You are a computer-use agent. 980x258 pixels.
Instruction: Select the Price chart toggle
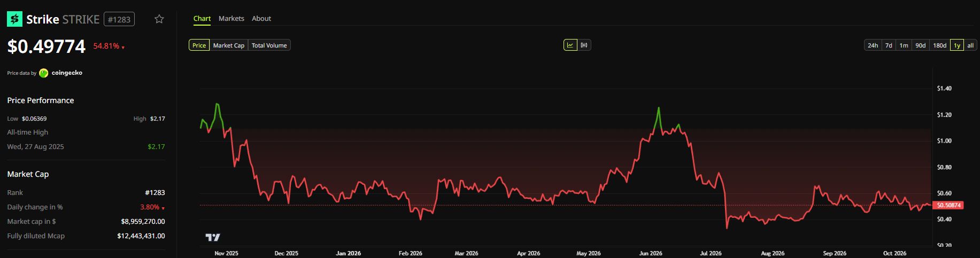[199, 45]
